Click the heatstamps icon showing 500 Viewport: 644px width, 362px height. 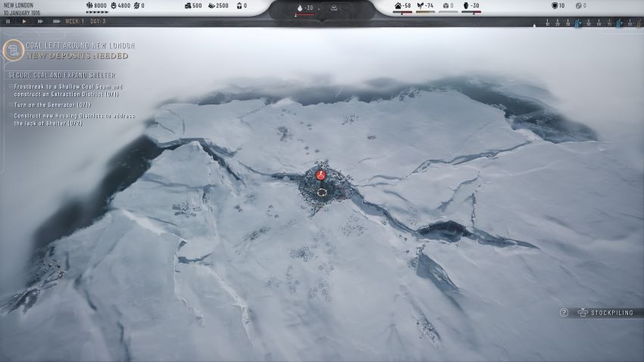(x=187, y=6)
